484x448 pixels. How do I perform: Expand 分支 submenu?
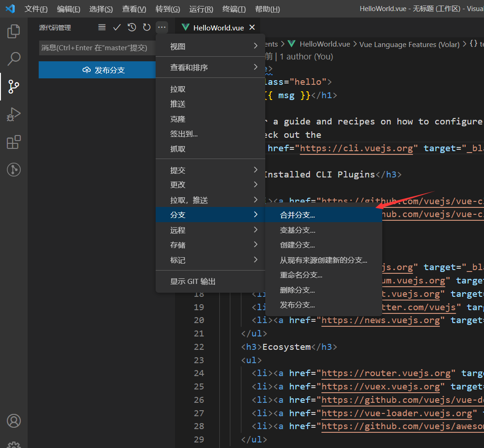point(210,215)
